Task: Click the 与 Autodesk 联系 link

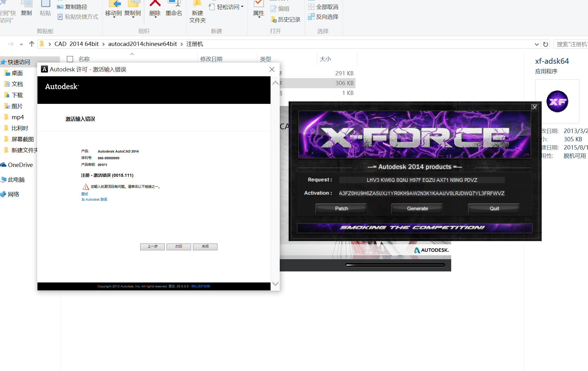Action: point(94,199)
